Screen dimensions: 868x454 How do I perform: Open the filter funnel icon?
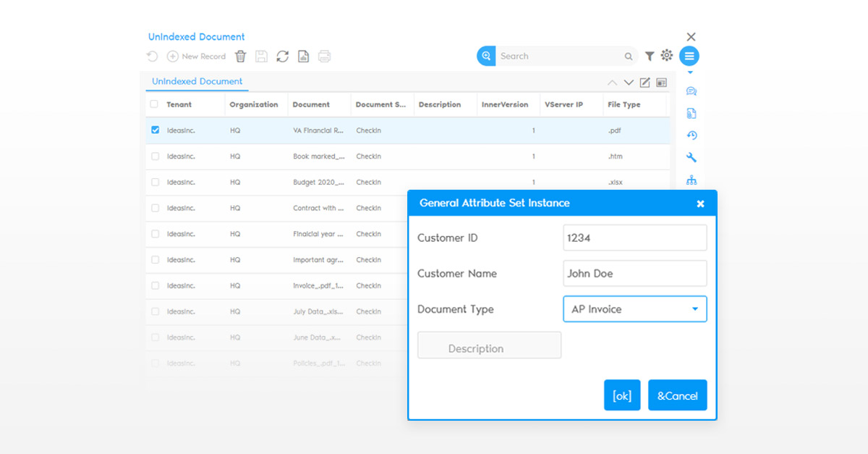click(x=650, y=56)
